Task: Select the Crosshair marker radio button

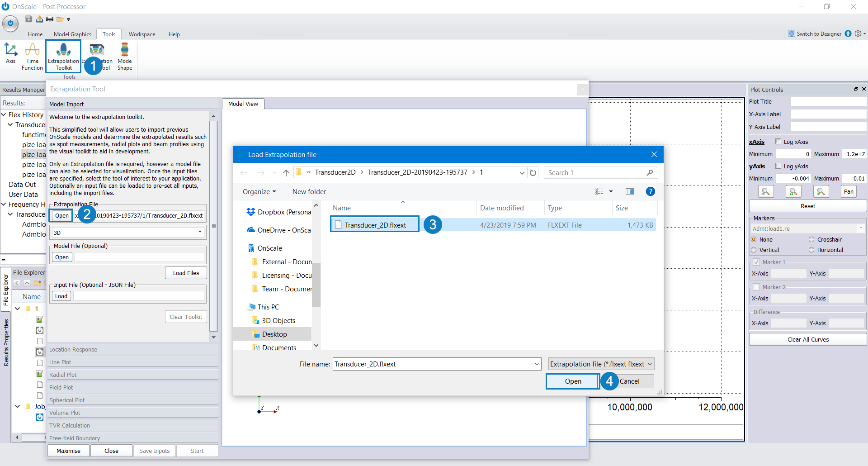Action: click(x=811, y=239)
